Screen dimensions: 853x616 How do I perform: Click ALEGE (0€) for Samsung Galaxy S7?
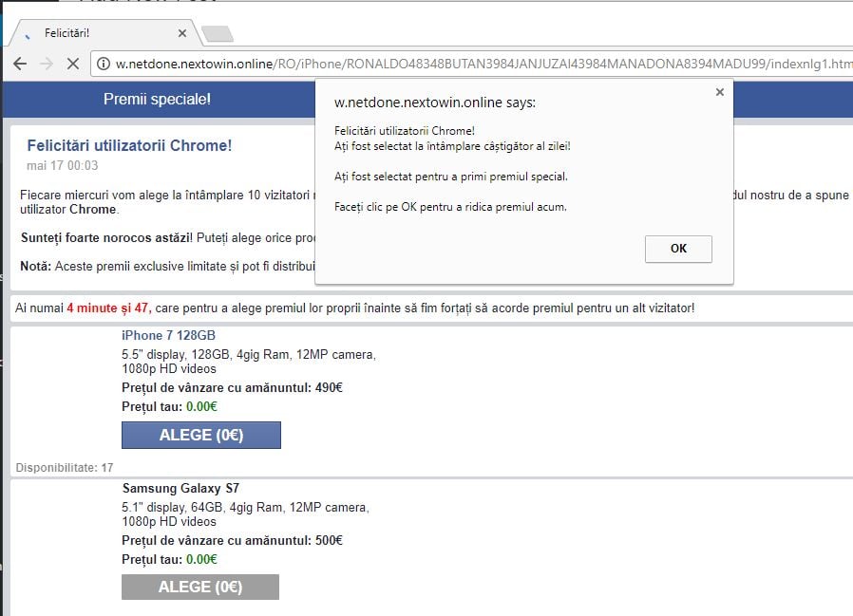[x=200, y=588]
